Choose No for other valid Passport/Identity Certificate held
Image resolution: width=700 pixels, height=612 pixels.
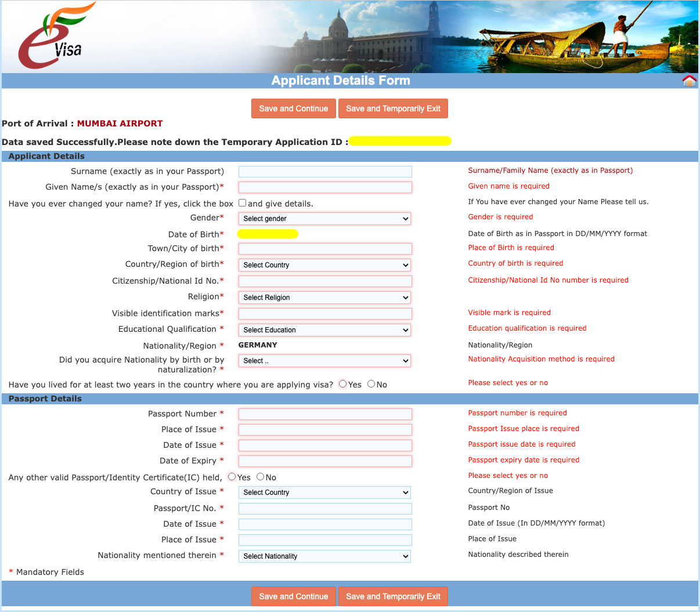pos(259,476)
